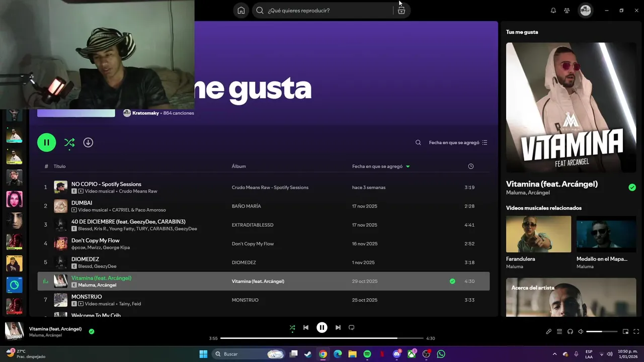This screenshot has width=644, height=362.
Task: Sort by the duration clock column
Action: click(470, 166)
